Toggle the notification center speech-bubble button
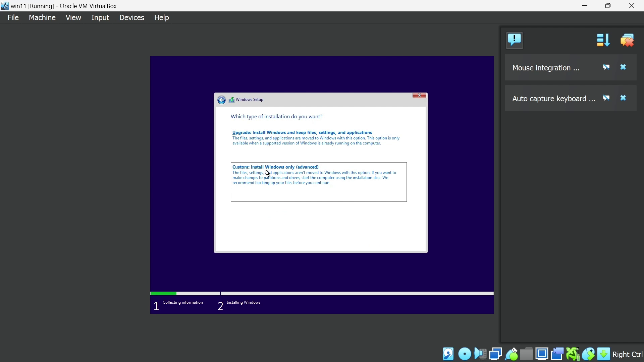Screen dimensions: 644x362 coord(515,40)
